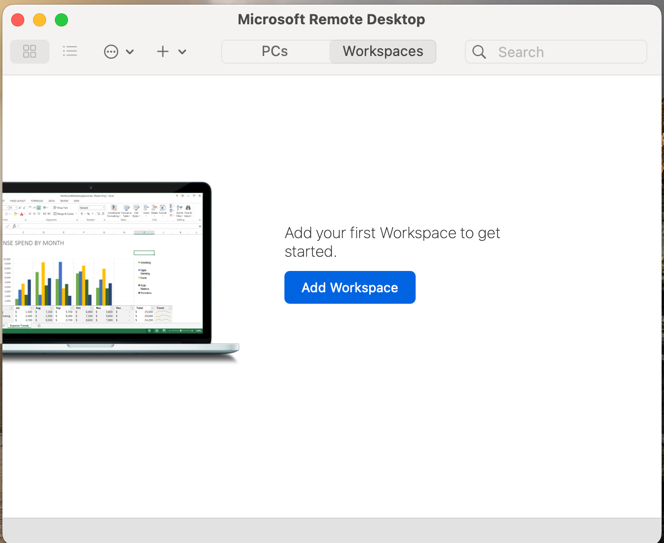Switch to the PCs tab
This screenshot has width=664, height=543.
click(x=275, y=52)
